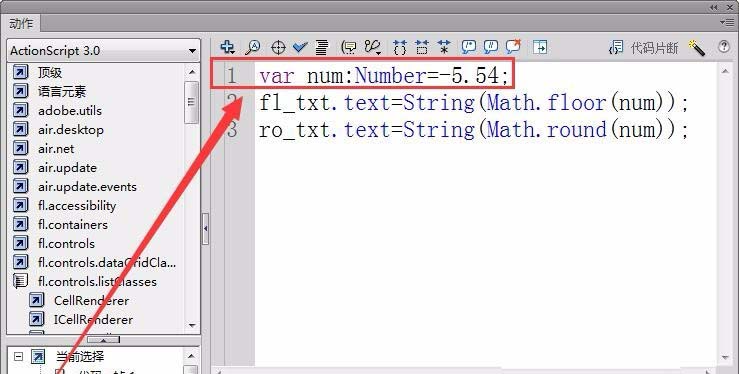
Task: Click the splitter handle below toolbox list
Action: click(104, 340)
